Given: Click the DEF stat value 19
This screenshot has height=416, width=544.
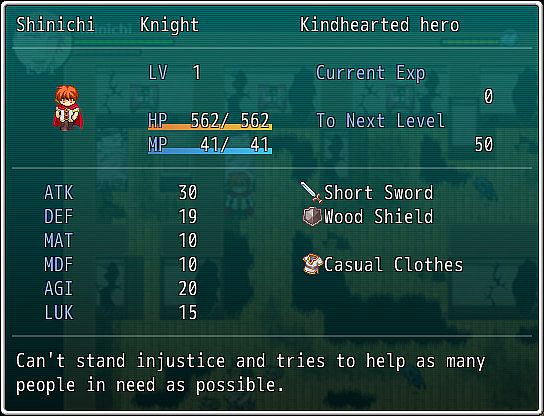Looking at the screenshot, I should click(188, 217).
